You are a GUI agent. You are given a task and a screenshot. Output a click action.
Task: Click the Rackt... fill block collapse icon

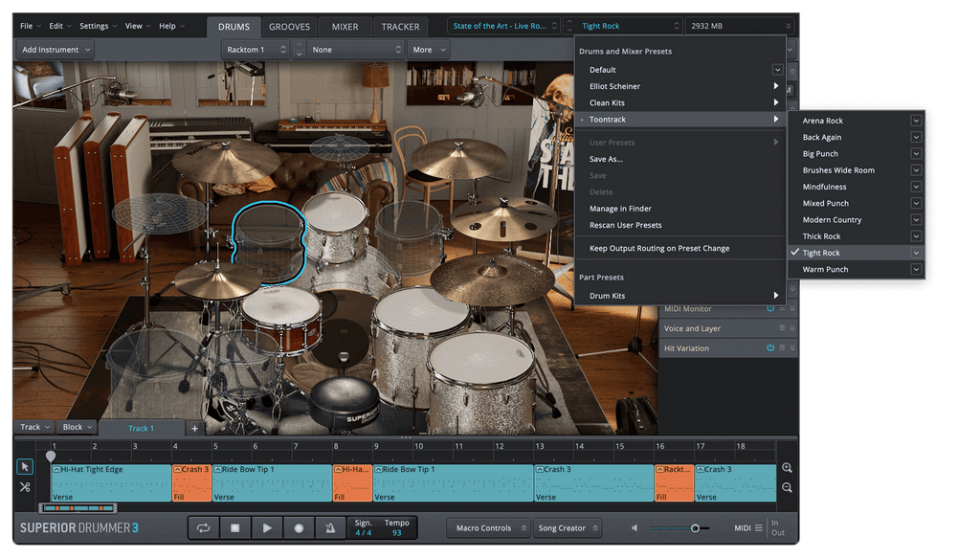point(660,469)
